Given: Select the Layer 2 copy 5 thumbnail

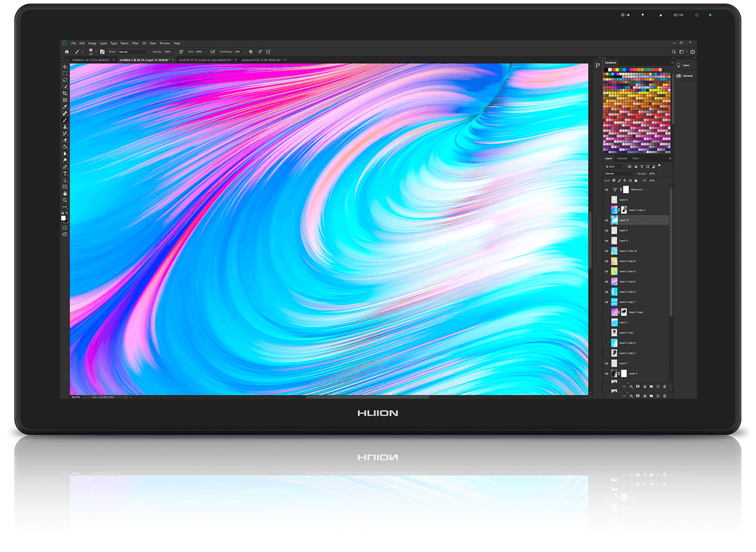Looking at the screenshot, I should tap(615, 271).
